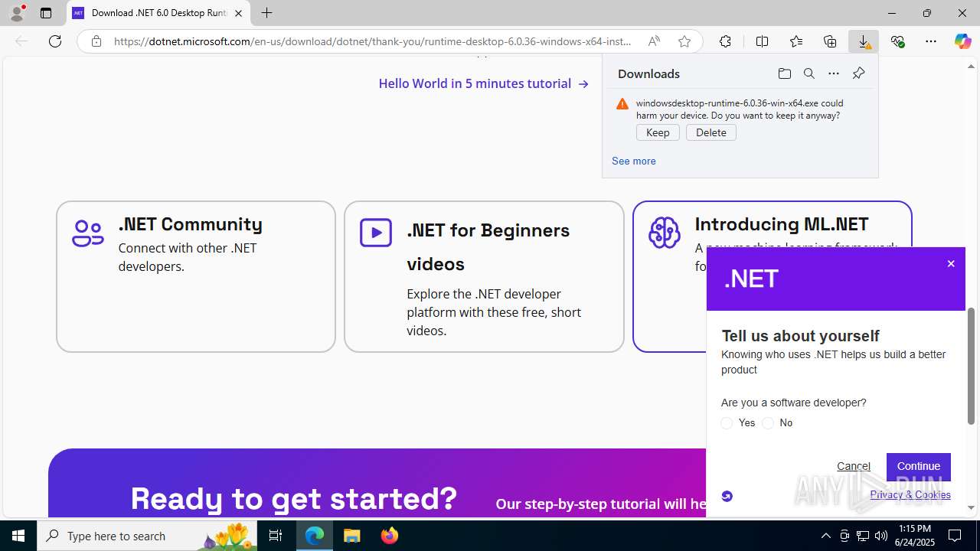Activate Read aloud icon in address bar
The height and width of the screenshot is (551, 980).
coord(654,41)
